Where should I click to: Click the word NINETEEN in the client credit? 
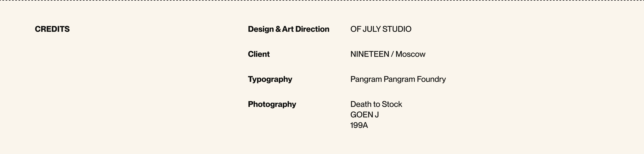coord(369,54)
